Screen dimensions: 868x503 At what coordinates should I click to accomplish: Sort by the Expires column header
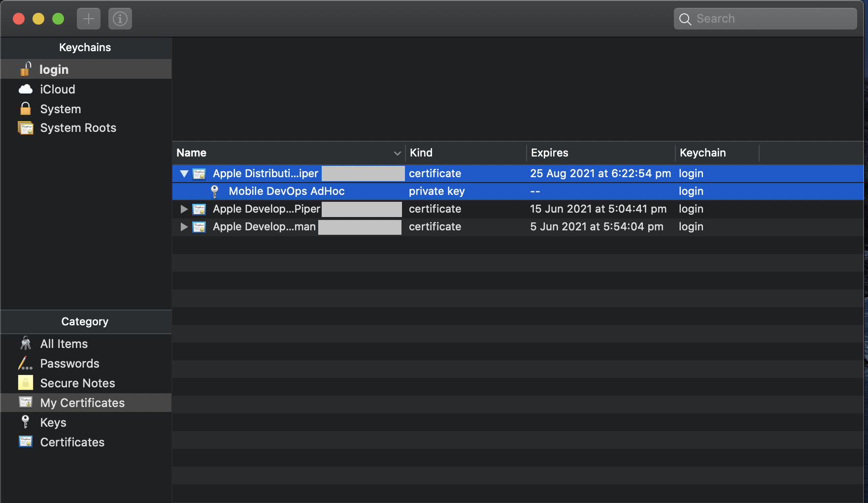pos(601,153)
